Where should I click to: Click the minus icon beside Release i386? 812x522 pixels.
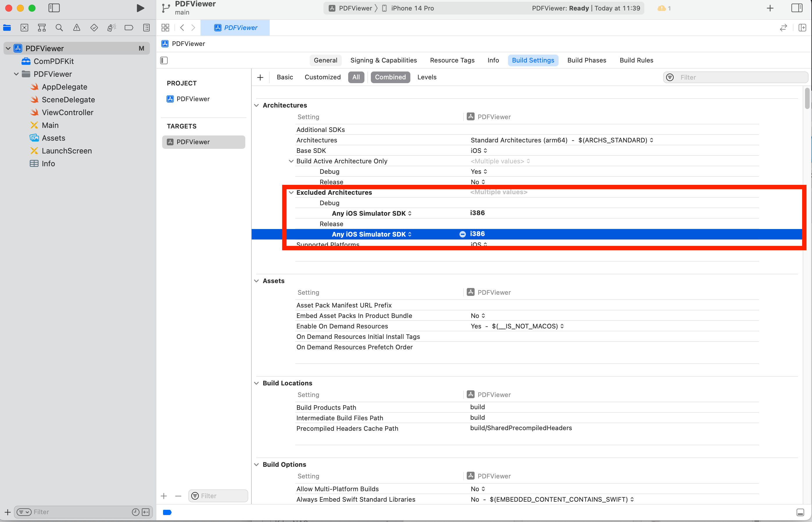(462, 234)
